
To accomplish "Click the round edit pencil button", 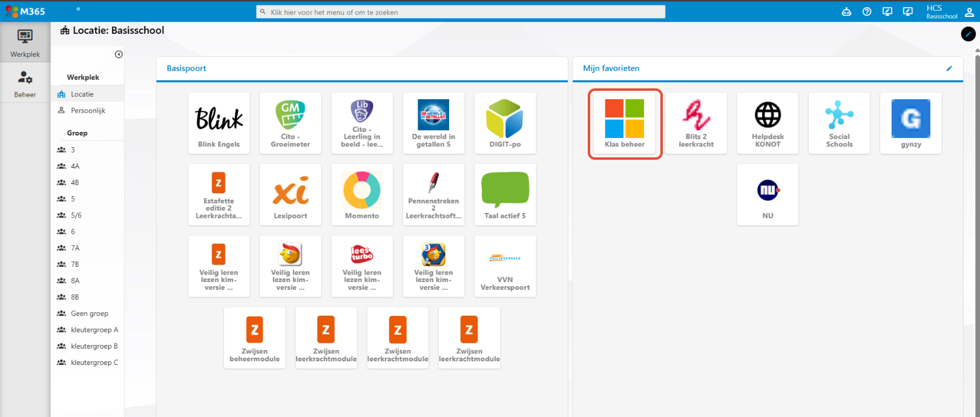I will tap(968, 34).
